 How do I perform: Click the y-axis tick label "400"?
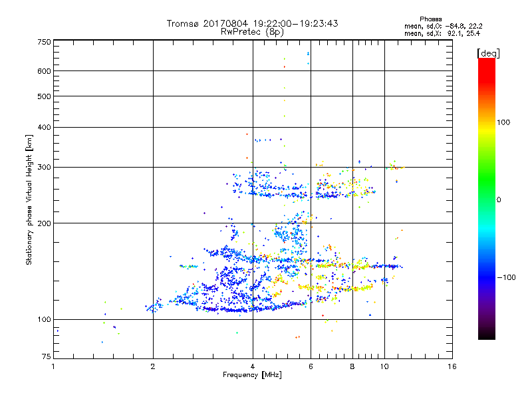[x=44, y=127]
